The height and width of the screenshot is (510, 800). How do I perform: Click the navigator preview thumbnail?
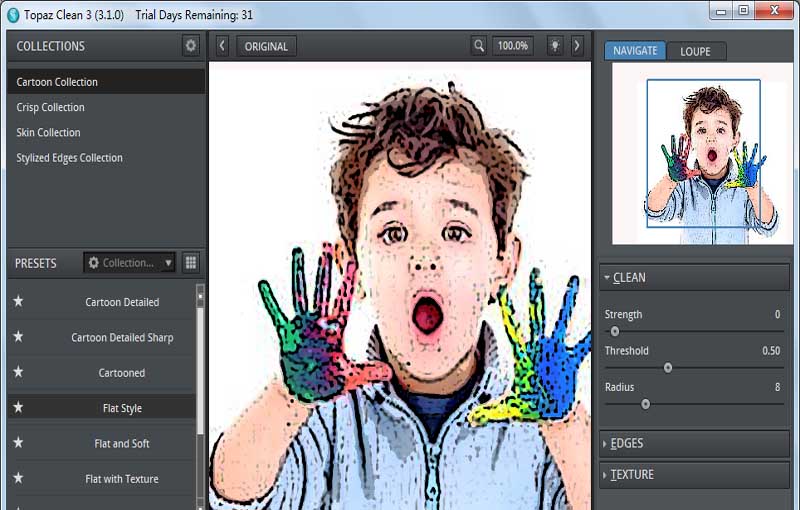pos(703,154)
